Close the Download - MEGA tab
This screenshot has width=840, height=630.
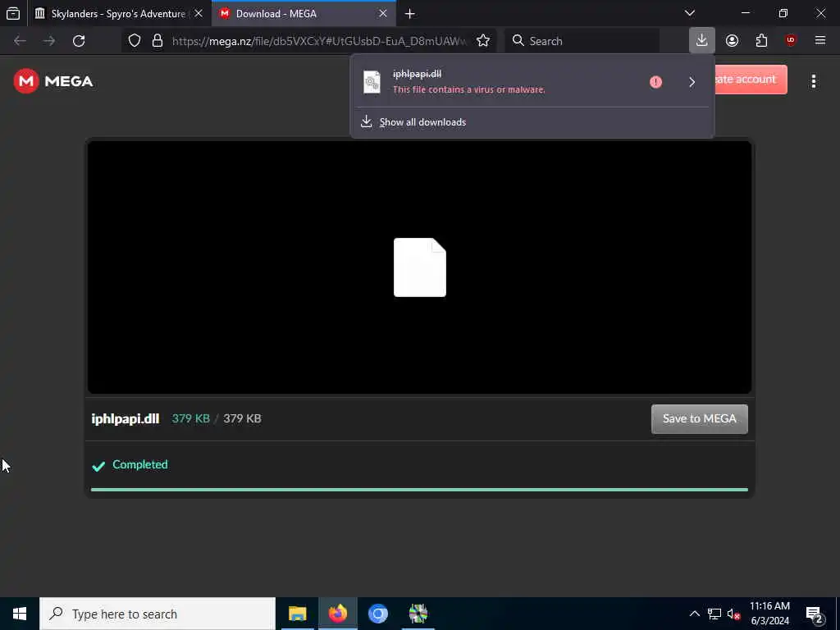tap(383, 13)
